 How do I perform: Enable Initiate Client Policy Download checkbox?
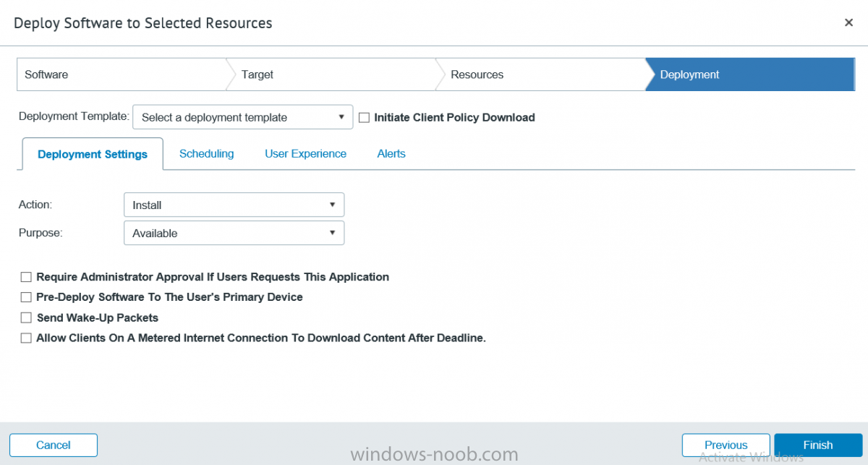click(365, 117)
